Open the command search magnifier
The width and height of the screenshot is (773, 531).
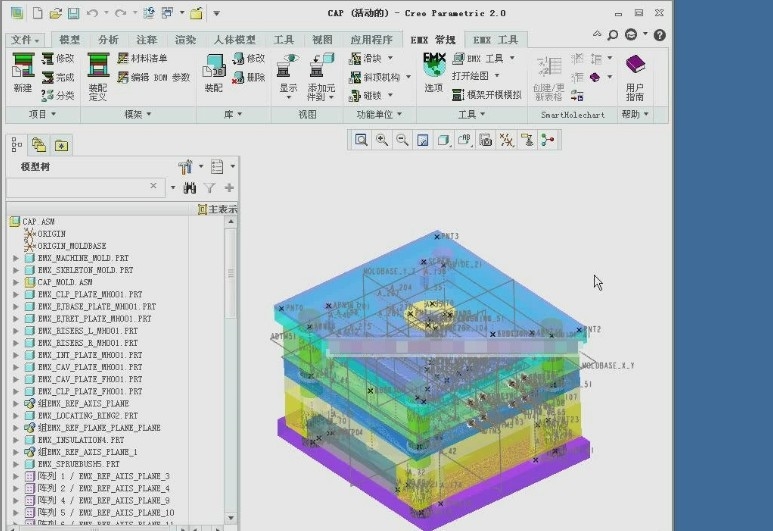(x=613, y=35)
